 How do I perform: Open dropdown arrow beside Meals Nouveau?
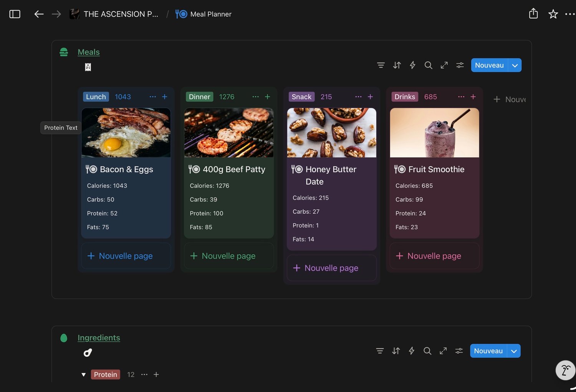point(515,65)
